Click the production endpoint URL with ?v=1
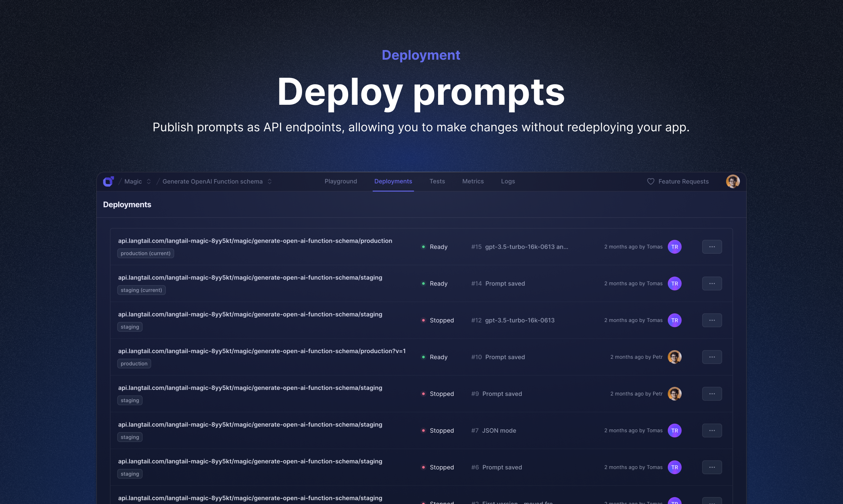843x504 pixels. coord(262,351)
